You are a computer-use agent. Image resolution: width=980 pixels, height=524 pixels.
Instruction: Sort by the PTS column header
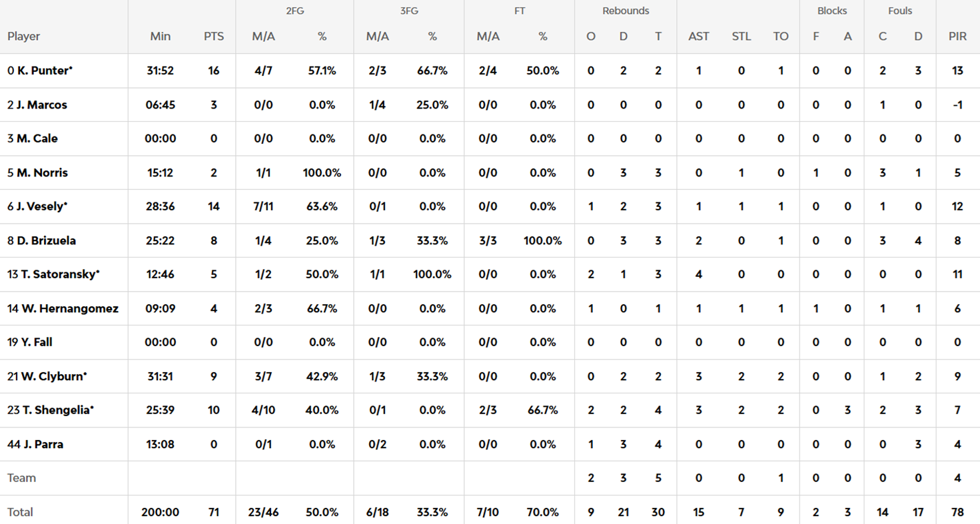point(214,37)
